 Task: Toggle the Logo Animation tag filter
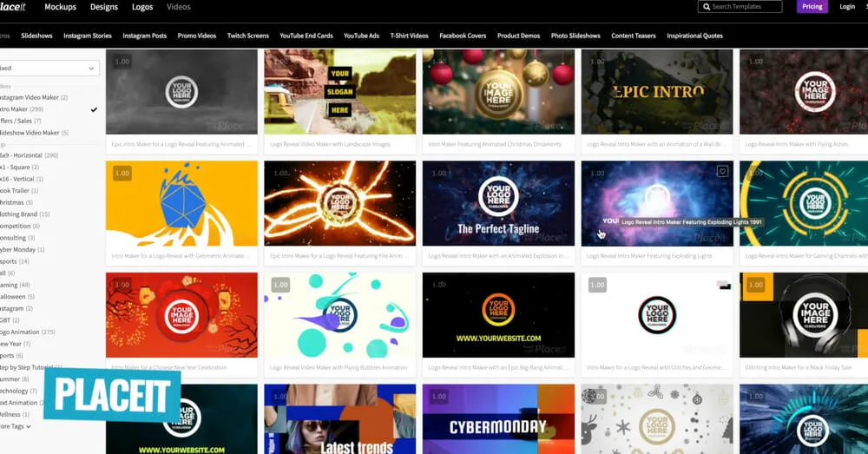26,332
